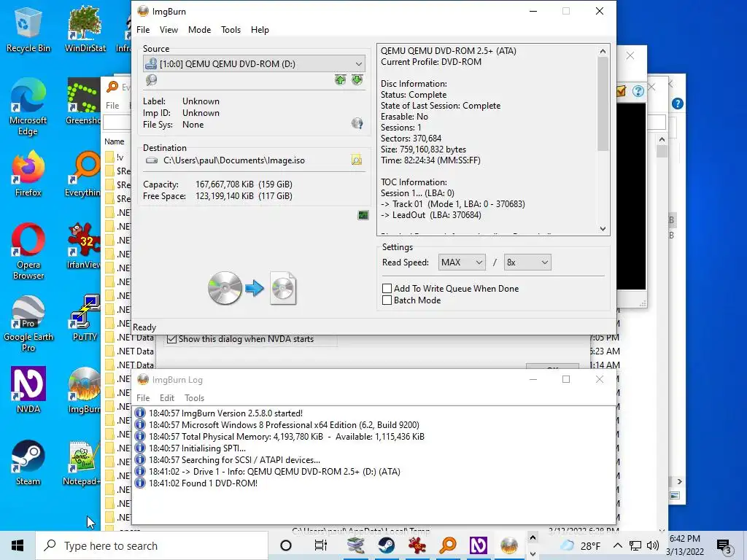Open Google Earth Pro desktop shortcut
Image resolution: width=747 pixels, height=560 pixels.
point(28,324)
